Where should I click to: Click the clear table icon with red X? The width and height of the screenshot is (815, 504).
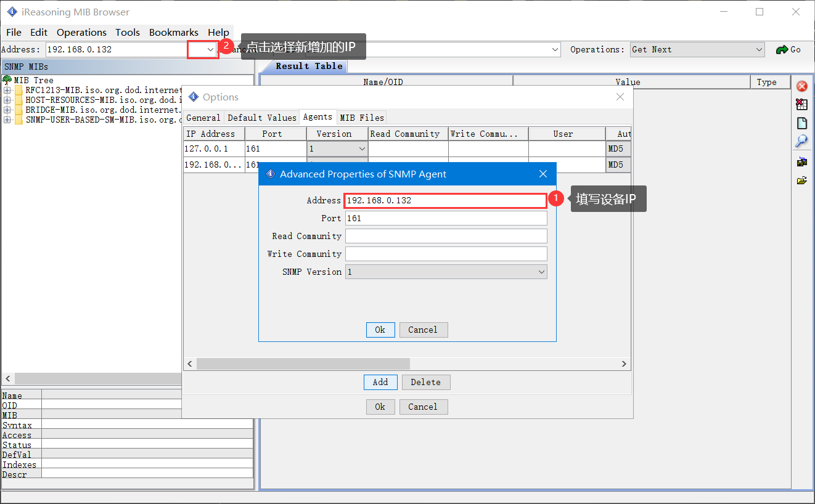pos(801,104)
